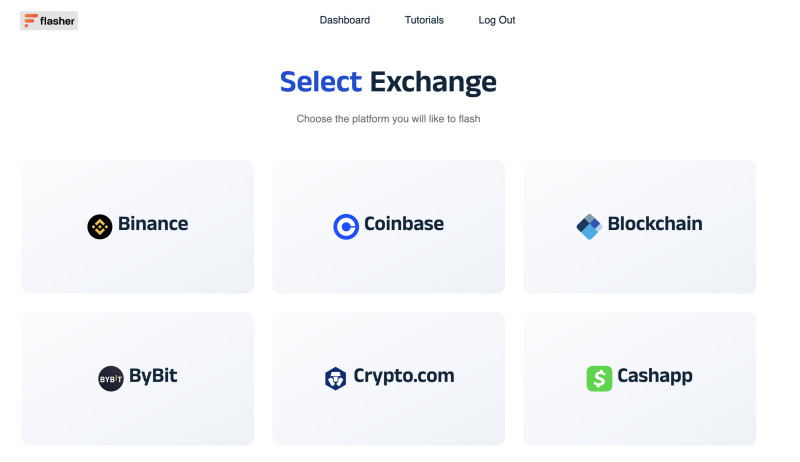
Task: Select the Binance exchange name label
Action: tap(153, 224)
